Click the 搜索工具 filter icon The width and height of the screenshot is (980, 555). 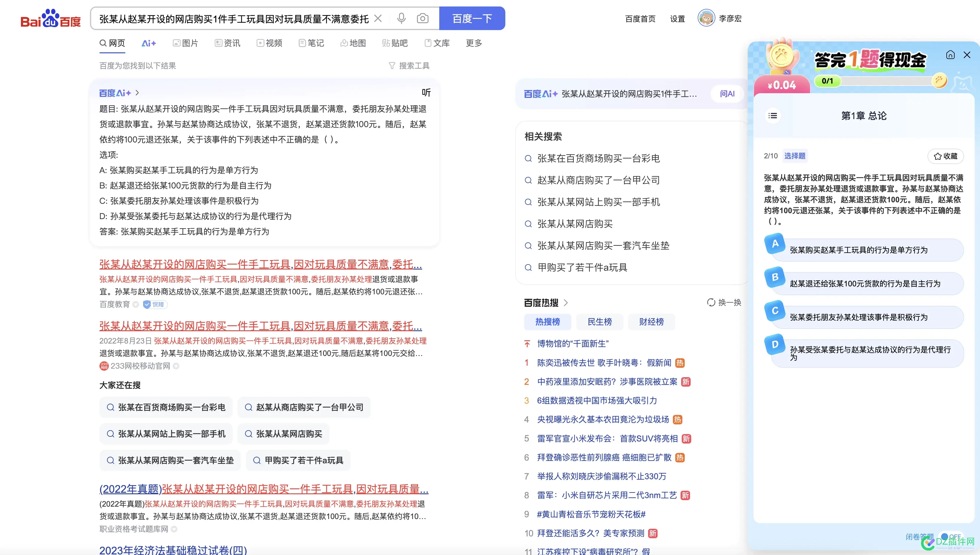click(x=392, y=65)
